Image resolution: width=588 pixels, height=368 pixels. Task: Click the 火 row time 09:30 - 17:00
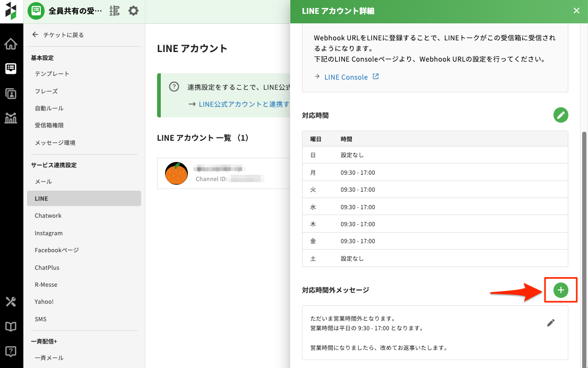click(x=358, y=190)
